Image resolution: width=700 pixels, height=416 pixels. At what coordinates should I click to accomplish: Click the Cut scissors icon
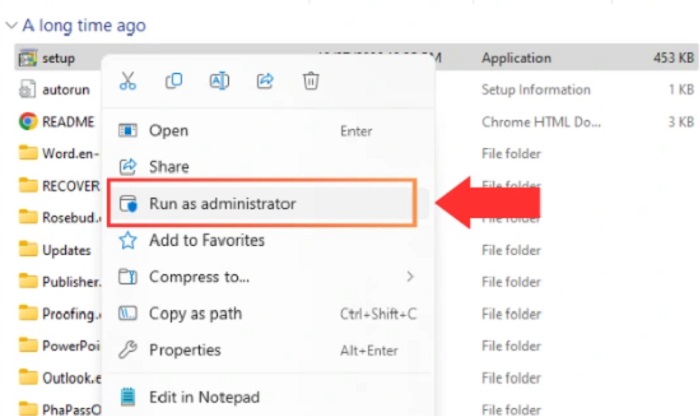pos(127,81)
